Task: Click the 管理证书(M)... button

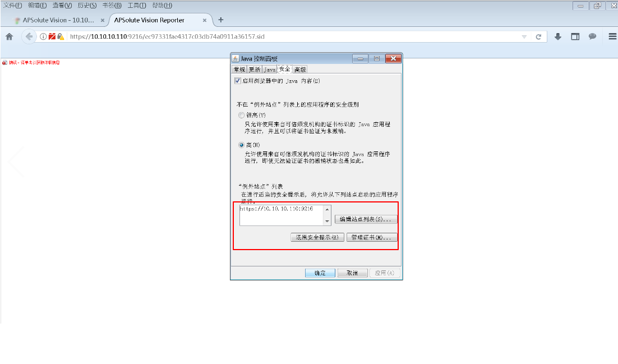Action: click(371, 237)
